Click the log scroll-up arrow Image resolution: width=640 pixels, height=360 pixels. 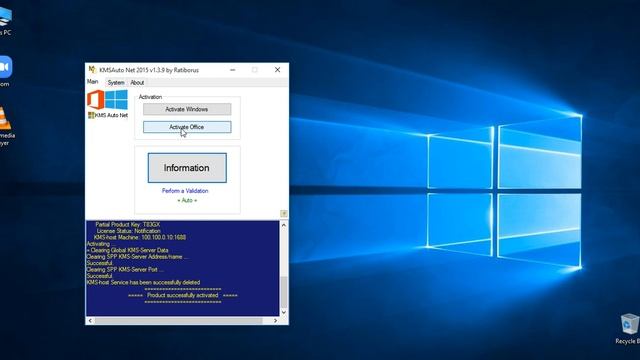284,225
